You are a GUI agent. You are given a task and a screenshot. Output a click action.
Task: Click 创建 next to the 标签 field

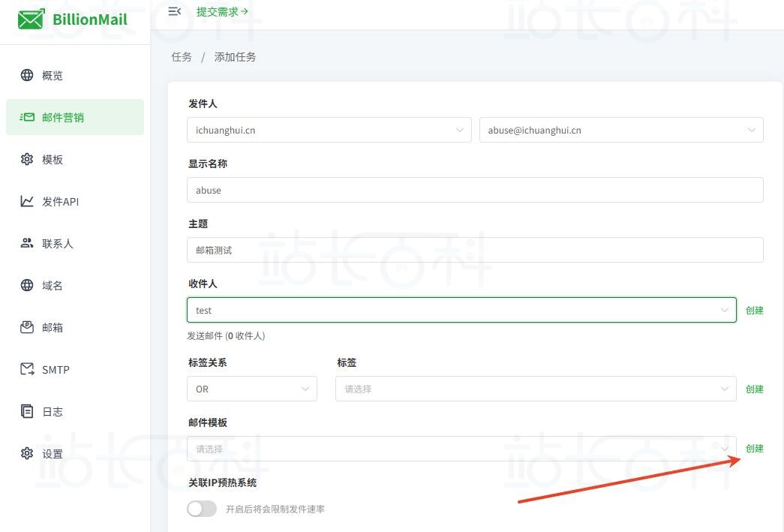[755, 389]
